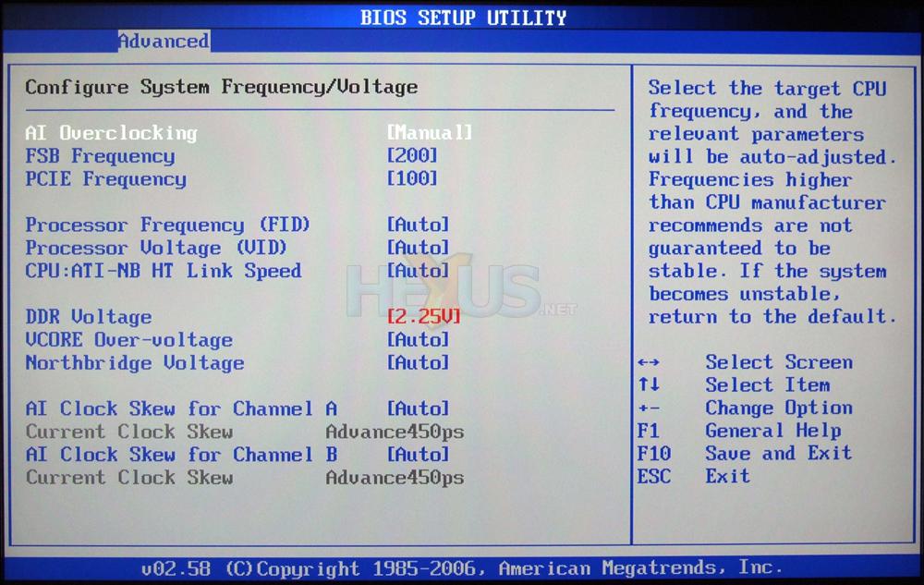
Task: Click the Exit entry beside ESC
Action: click(x=728, y=476)
